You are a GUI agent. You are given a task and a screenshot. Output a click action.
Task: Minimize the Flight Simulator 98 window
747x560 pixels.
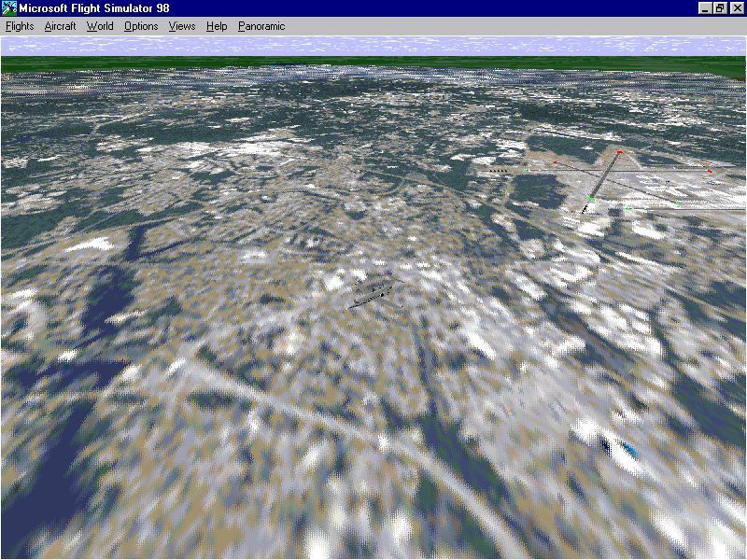pos(705,8)
